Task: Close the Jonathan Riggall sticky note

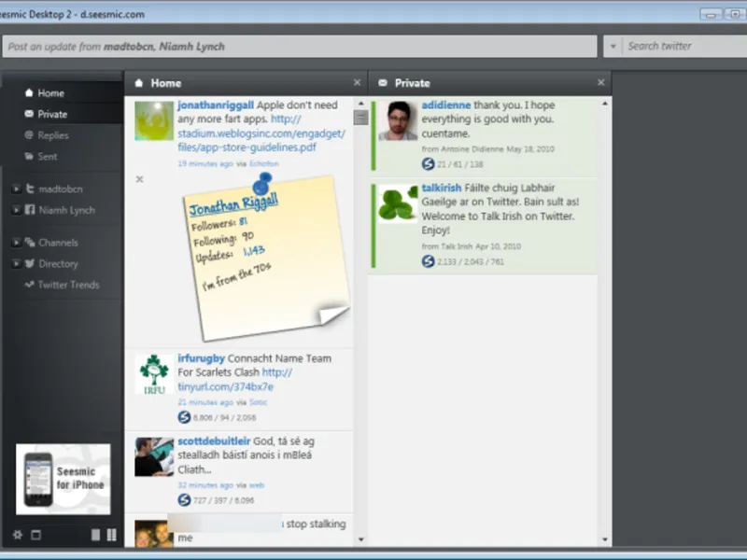Action: [139, 179]
